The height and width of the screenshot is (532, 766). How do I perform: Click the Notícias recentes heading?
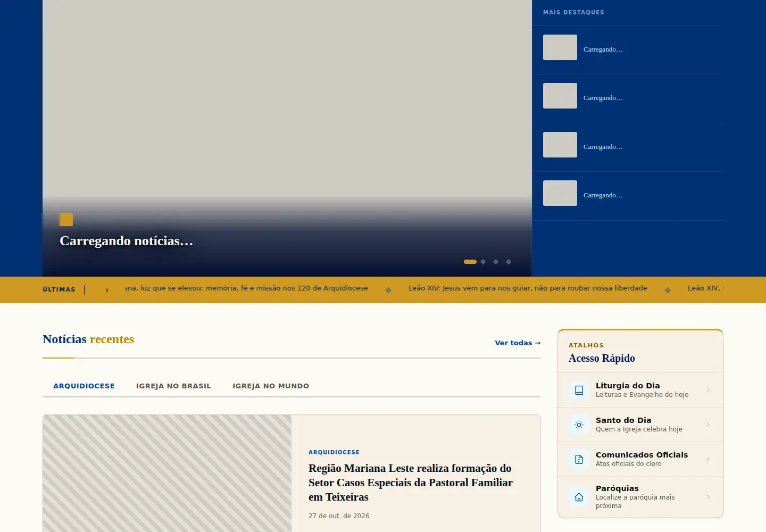pos(88,339)
